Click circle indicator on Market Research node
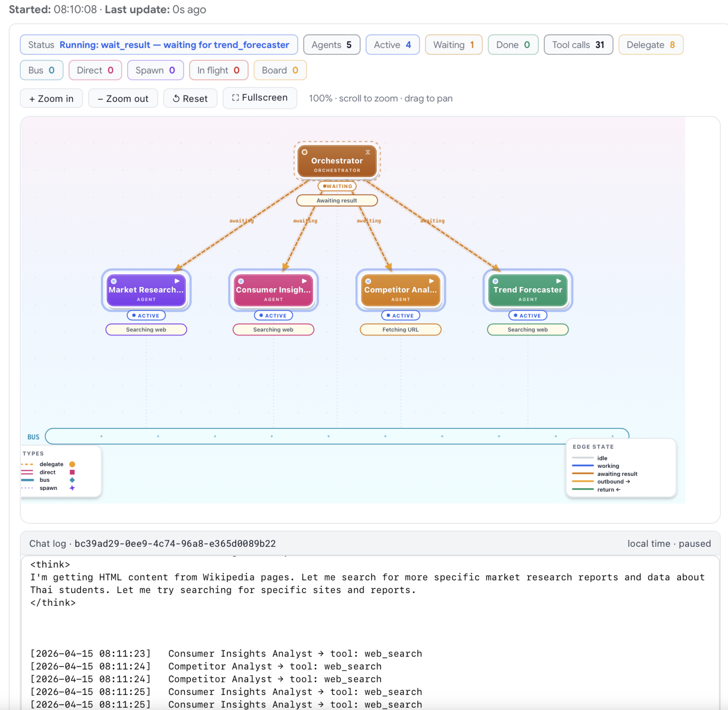Image resolution: width=728 pixels, height=710 pixels. (x=114, y=281)
